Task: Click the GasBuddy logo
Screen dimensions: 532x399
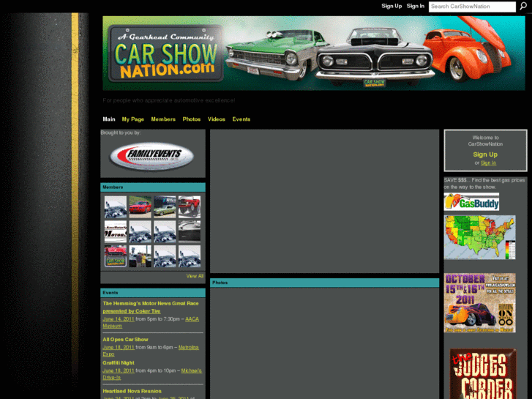Action: tap(471, 202)
